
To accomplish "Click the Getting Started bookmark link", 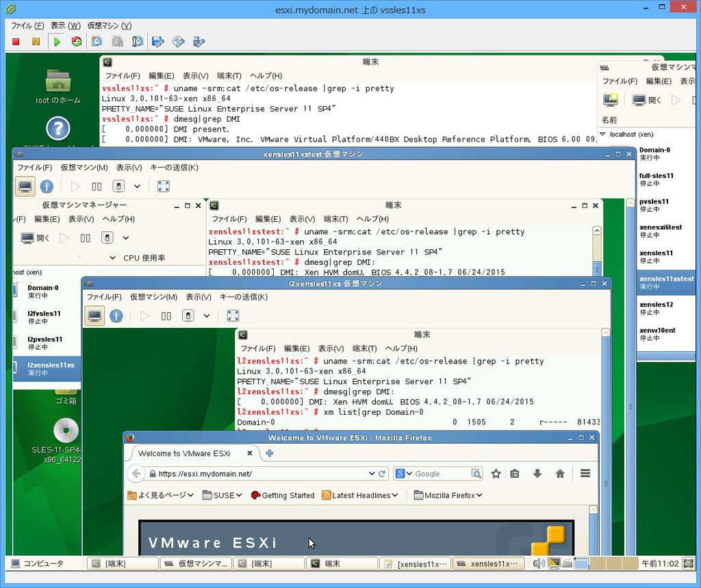I will pos(283,495).
